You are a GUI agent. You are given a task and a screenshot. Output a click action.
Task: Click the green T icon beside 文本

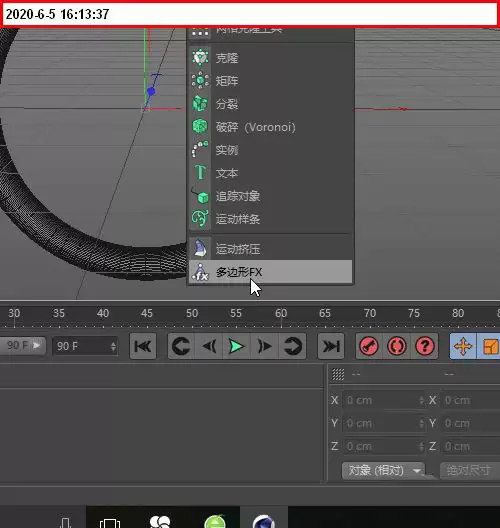pos(200,172)
